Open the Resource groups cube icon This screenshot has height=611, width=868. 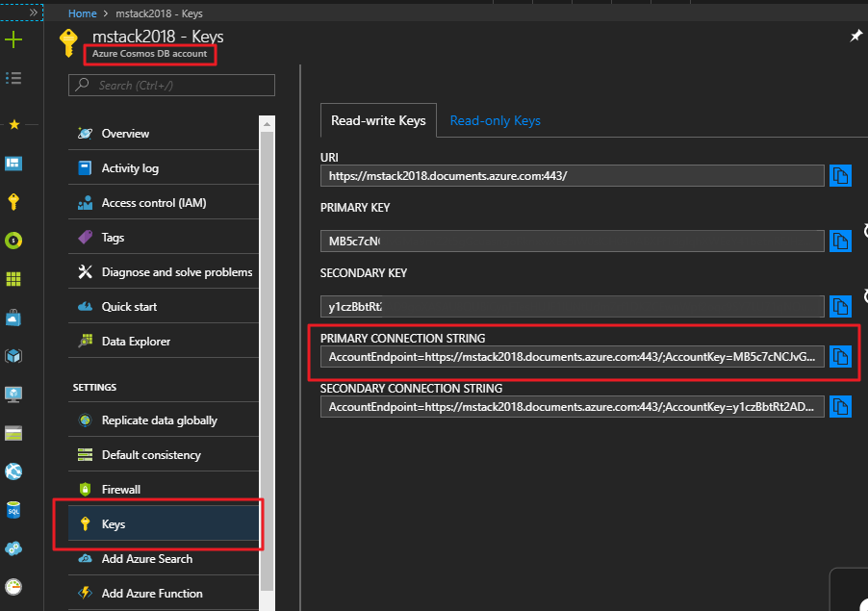tap(13, 356)
